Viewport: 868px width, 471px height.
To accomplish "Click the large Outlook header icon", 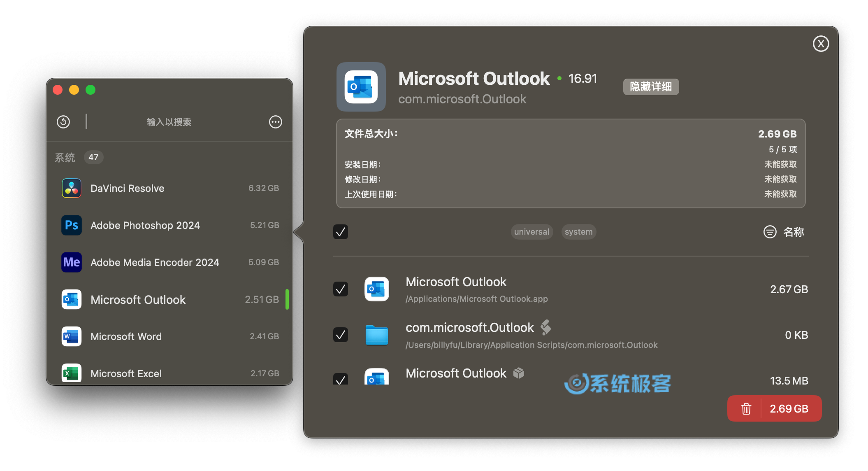I will [x=361, y=87].
